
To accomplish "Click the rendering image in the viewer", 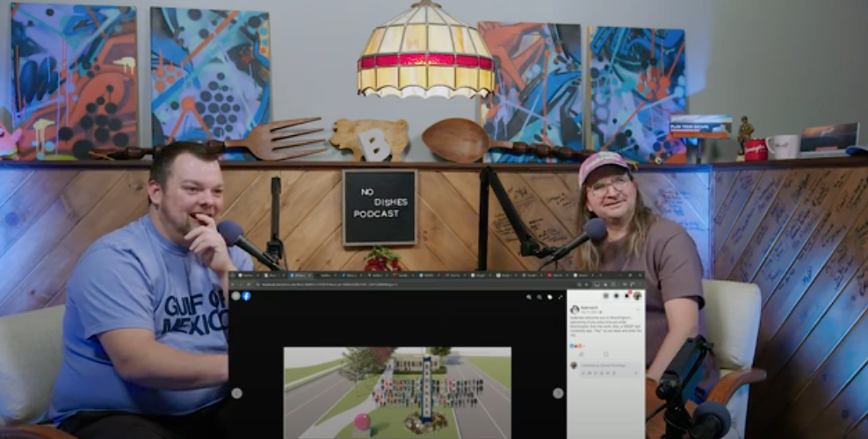I will point(397,392).
